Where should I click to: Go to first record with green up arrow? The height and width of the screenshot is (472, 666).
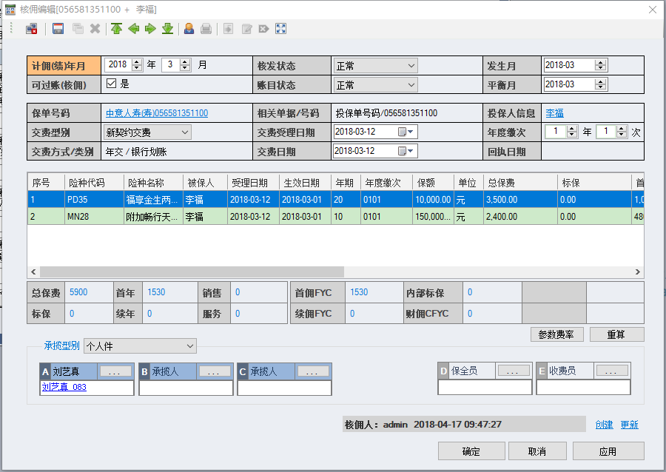[117, 29]
